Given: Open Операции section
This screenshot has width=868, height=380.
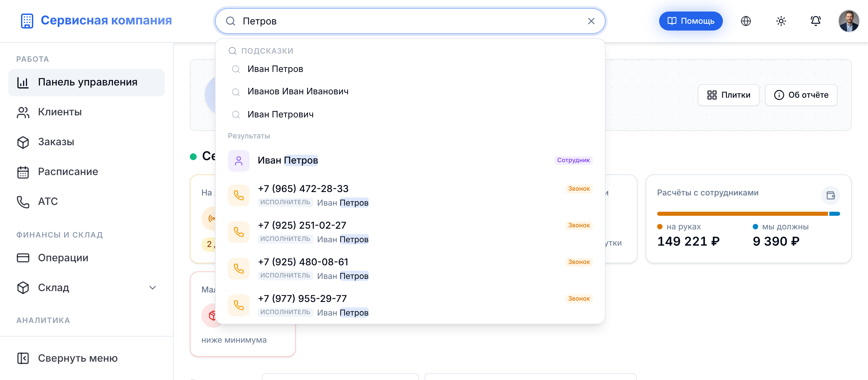Looking at the screenshot, I should click(x=86, y=258).
